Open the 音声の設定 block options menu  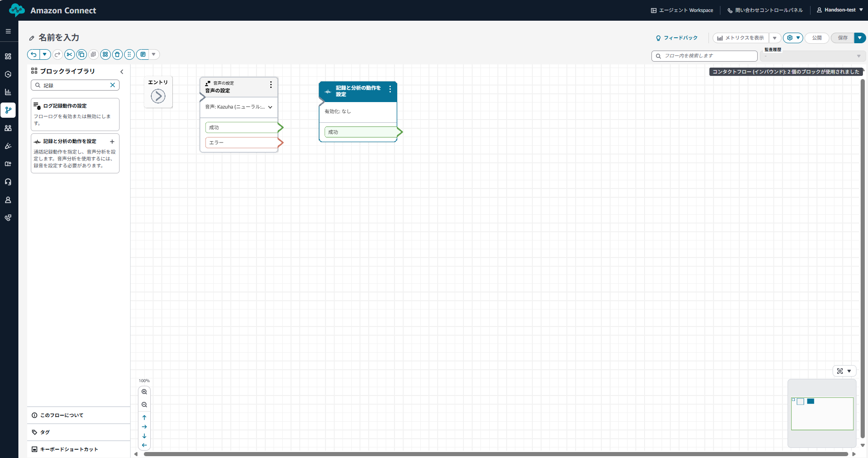pyautogui.click(x=271, y=85)
